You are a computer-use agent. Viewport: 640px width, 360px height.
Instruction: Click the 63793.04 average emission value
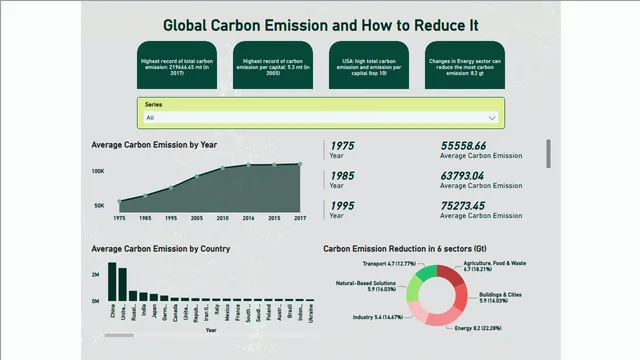point(462,176)
